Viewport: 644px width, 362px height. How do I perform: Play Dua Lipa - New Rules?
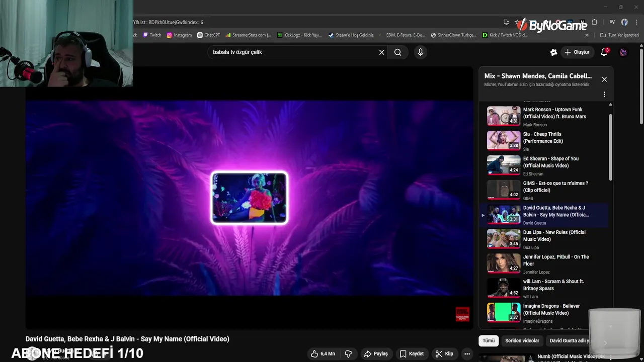543,239
